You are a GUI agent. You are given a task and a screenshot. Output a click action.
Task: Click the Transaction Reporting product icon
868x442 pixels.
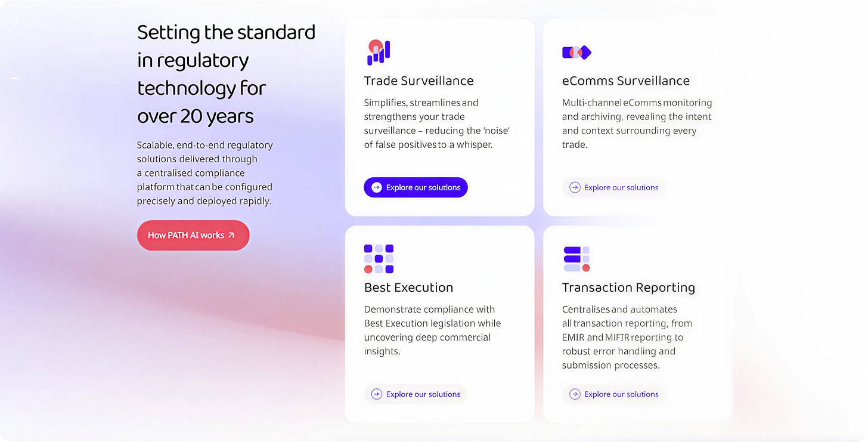pos(576,259)
